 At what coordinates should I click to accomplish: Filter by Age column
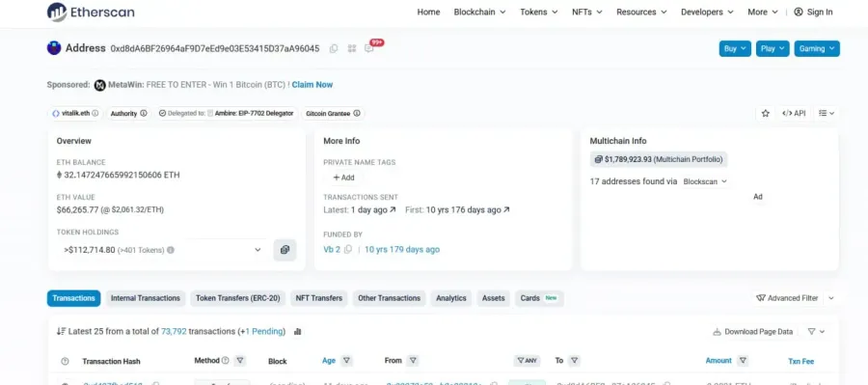click(x=346, y=361)
